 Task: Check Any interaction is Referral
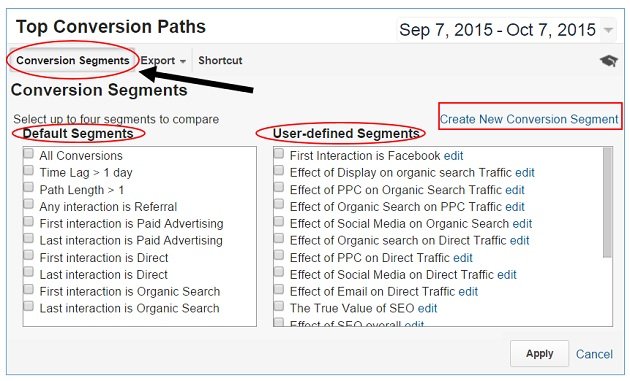(29, 204)
